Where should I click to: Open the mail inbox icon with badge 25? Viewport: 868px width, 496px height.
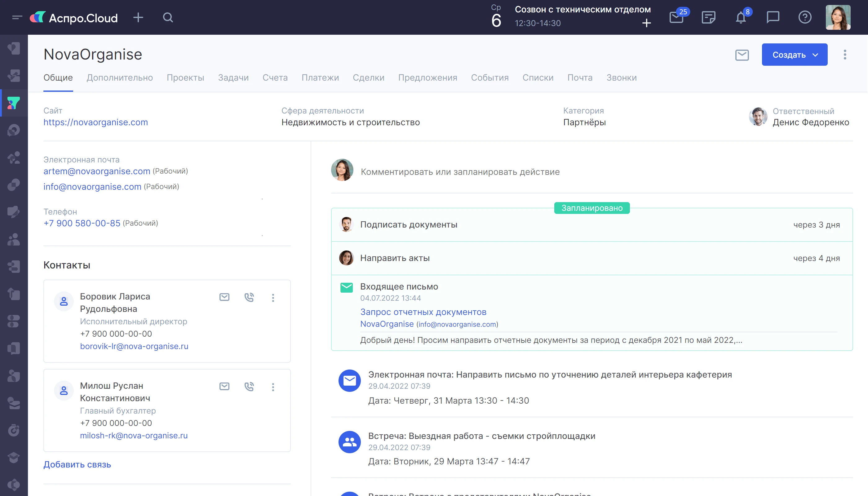676,17
